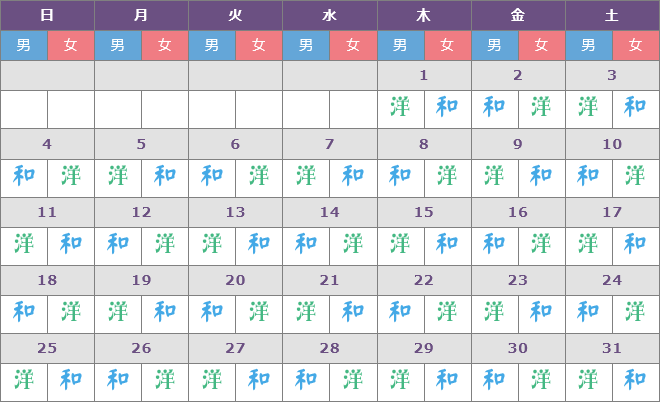Click the 洋 symbol in the men's column for date 21

point(306,311)
